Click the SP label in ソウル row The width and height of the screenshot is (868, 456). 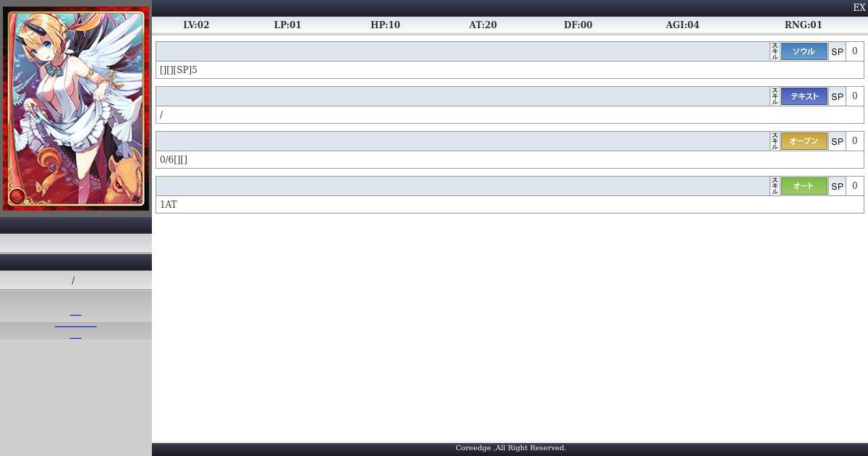click(837, 52)
